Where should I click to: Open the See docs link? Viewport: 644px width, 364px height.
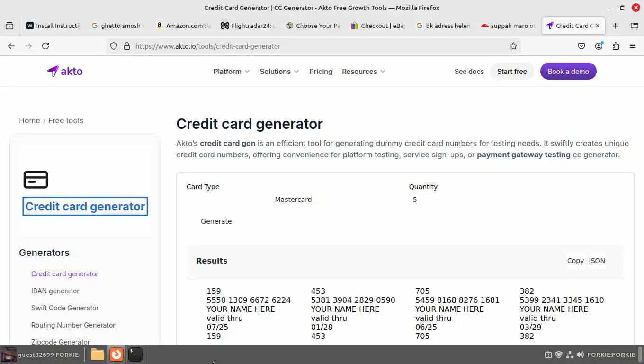[469, 72]
